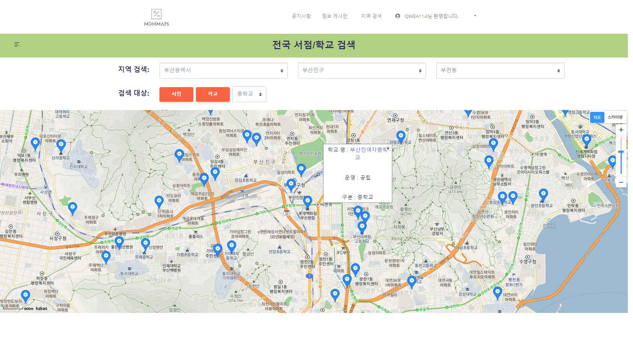Zoom out using the map minus button
Screen dimensions: 633x364
point(621,182)
